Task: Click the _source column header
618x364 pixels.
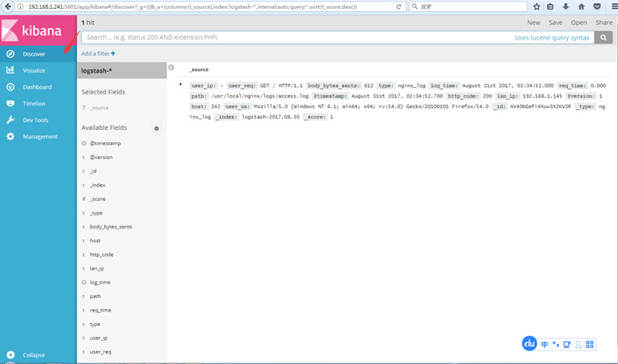Action: [199, 69]
